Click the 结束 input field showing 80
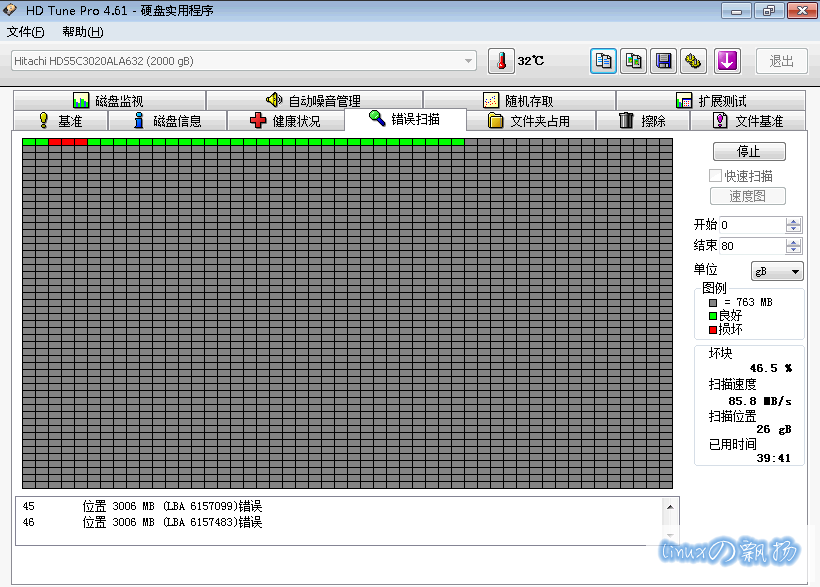This screenshot has width=820, height=587. pos(752,245)
